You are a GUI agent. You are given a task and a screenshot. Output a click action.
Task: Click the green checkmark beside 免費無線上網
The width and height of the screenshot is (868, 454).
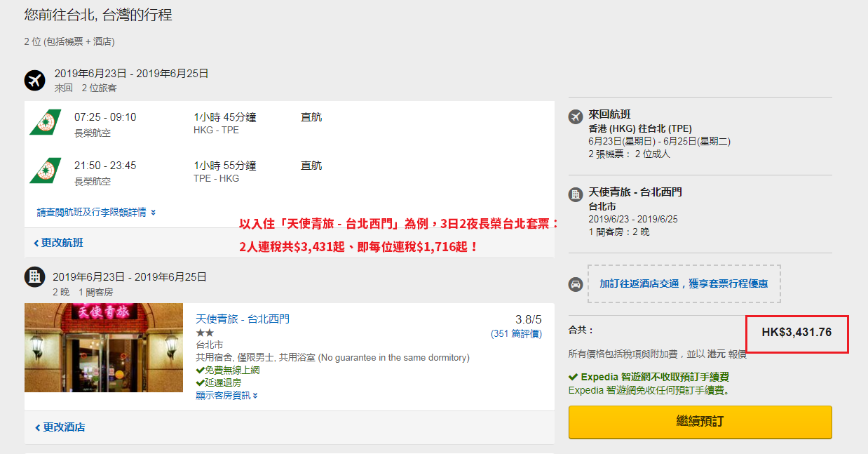click(x=200, y=370)
